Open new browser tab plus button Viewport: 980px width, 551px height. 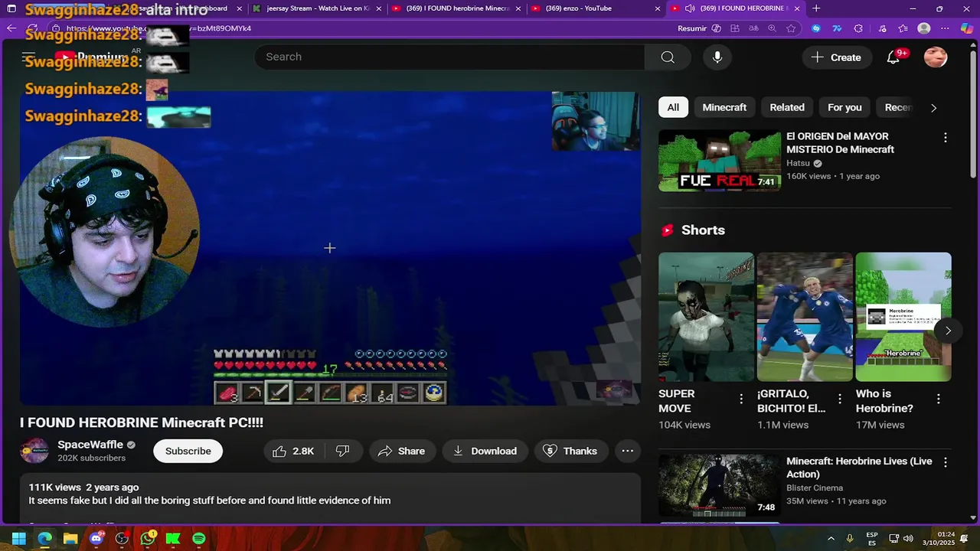tap(816, 8)
